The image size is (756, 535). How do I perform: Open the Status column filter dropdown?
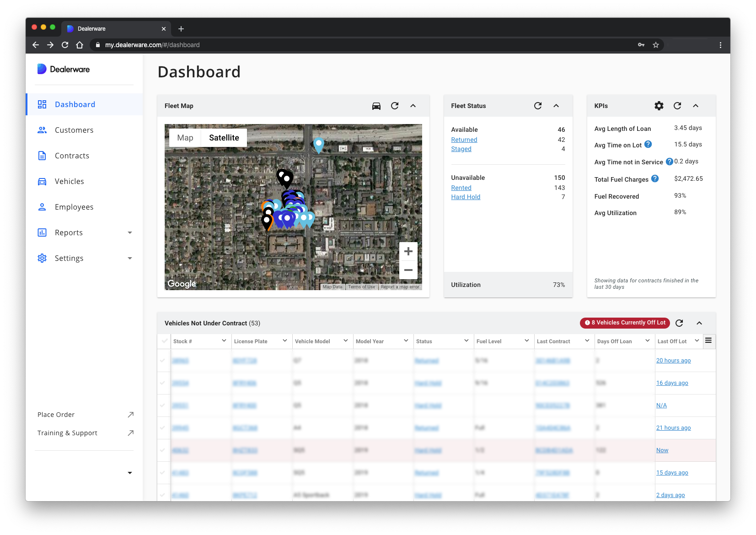tap(466, 341)
